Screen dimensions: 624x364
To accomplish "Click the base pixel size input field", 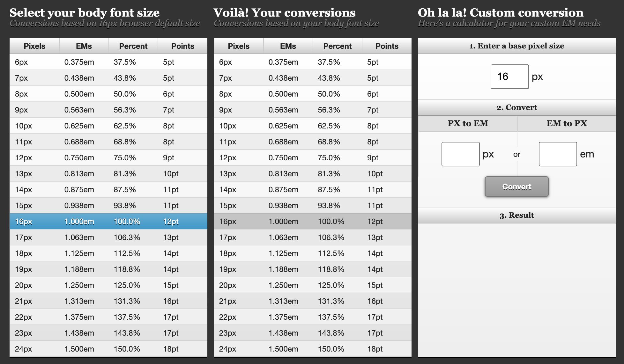I will (509, 77).
